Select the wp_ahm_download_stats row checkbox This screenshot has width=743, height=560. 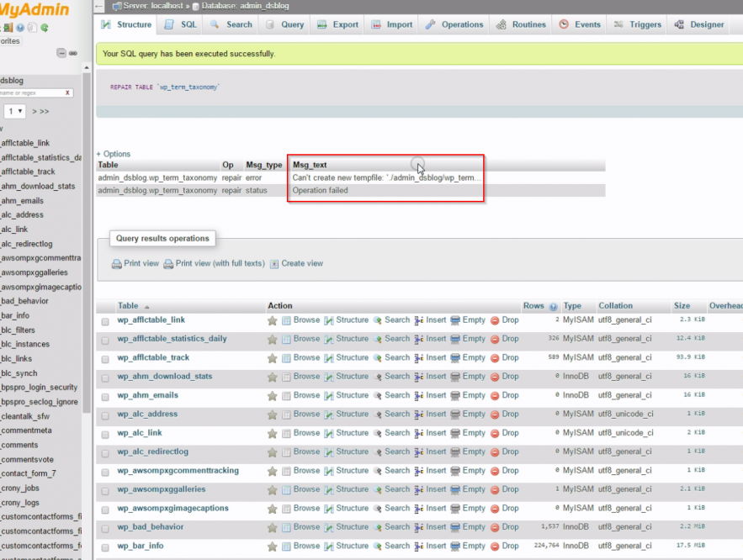[104, 376]
